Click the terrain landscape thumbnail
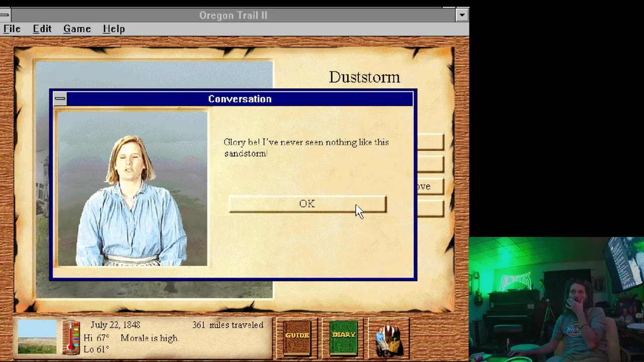This screenshot has width=644, height=362. pyautogui.click(x=37, y=337)
